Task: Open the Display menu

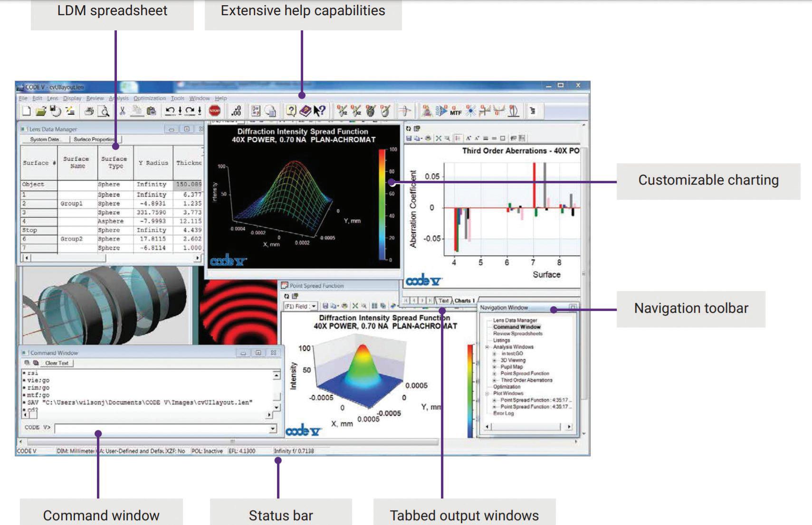Action: click(x=72, y=98)
